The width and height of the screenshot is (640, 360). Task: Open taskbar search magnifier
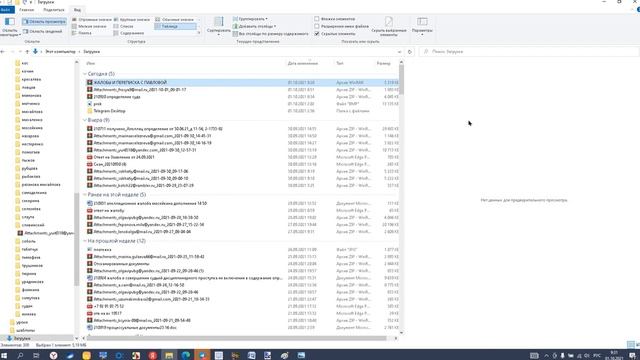(x=20, y=356)
